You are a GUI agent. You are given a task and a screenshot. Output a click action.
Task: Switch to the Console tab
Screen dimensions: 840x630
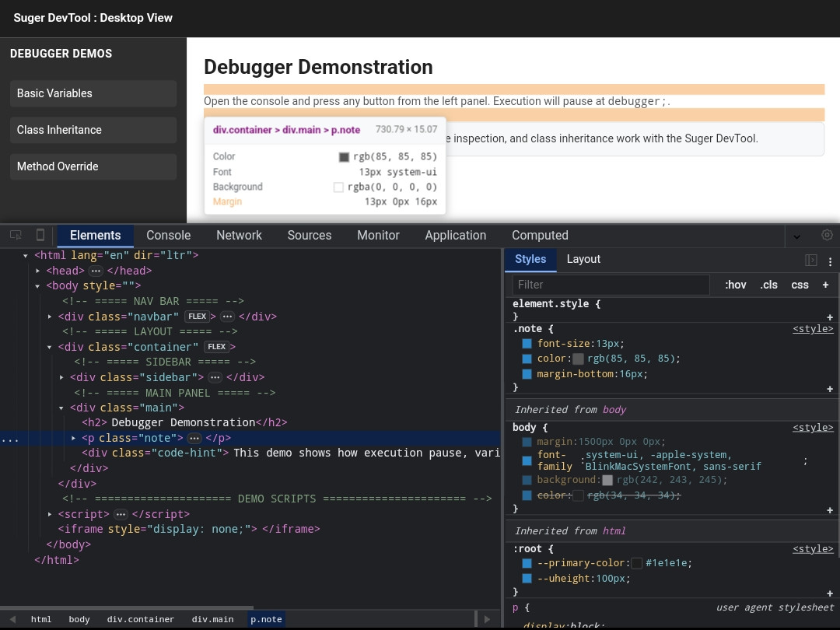[168, 235]
